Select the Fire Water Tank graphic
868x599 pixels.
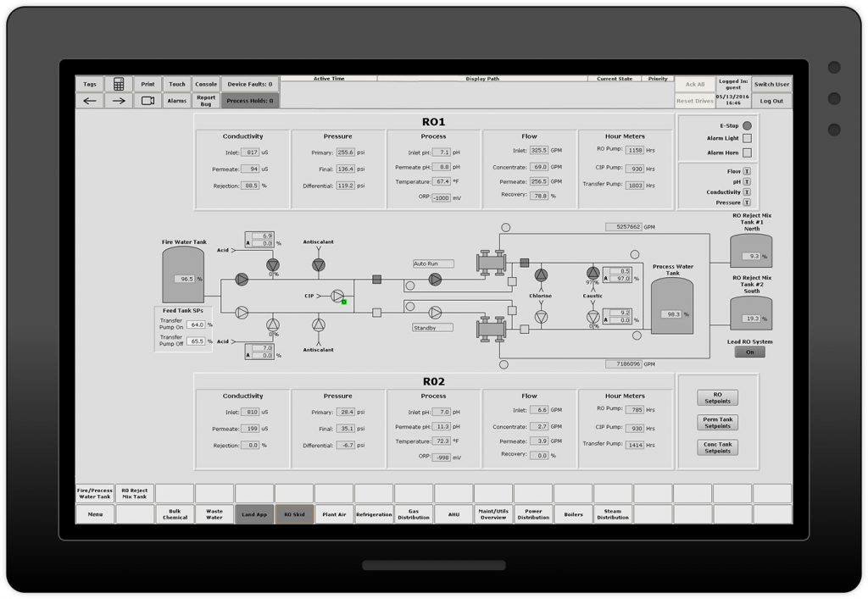point(183,274)
